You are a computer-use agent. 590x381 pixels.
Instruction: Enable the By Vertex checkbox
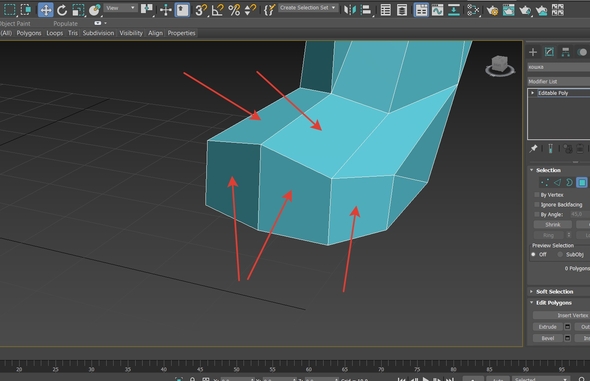tap(537, 195)
